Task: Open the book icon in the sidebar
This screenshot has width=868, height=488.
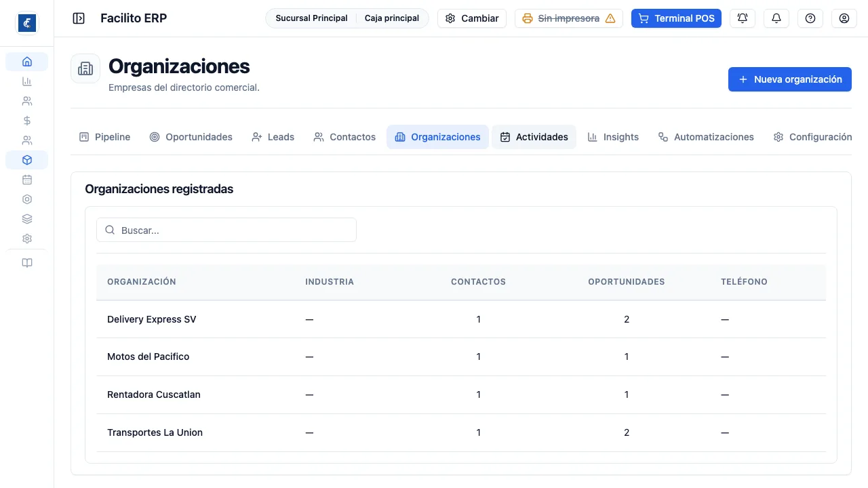Action: (x=27, y=263)
